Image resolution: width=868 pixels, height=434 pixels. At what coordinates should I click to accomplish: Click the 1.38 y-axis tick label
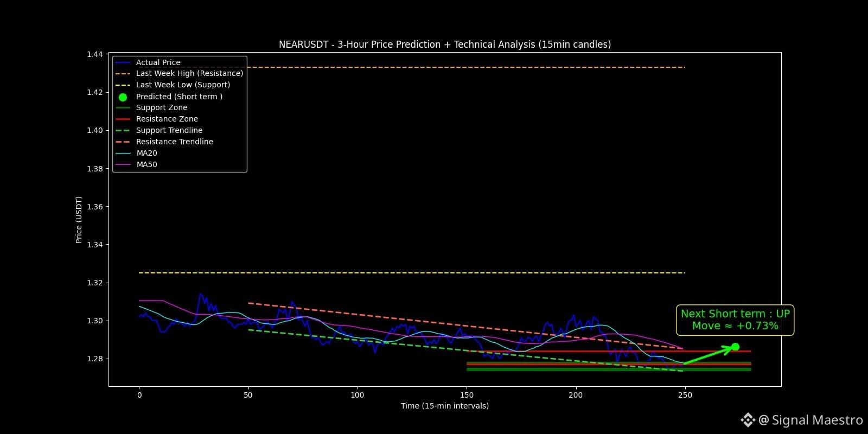click(x=94, y=169)
